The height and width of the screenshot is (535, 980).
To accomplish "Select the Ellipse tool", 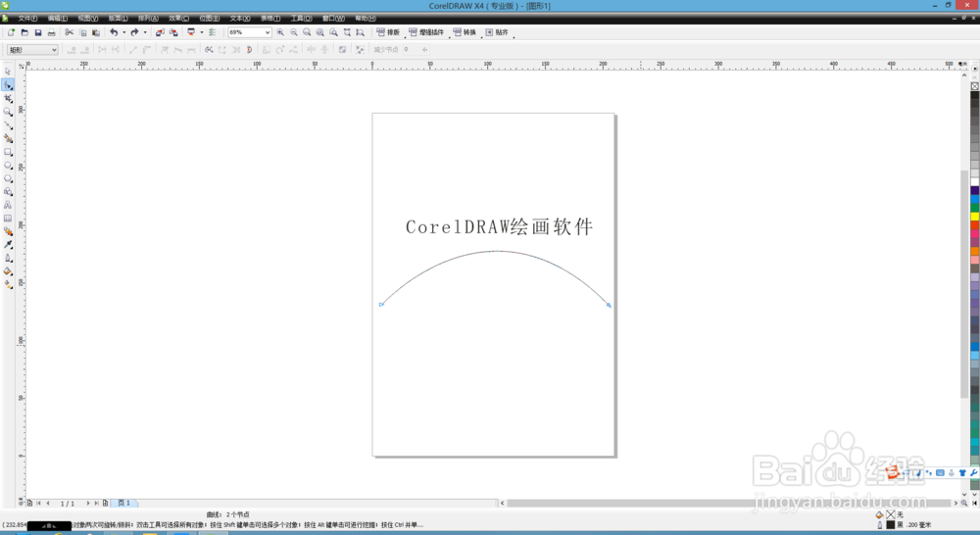I will coord(8,166).
